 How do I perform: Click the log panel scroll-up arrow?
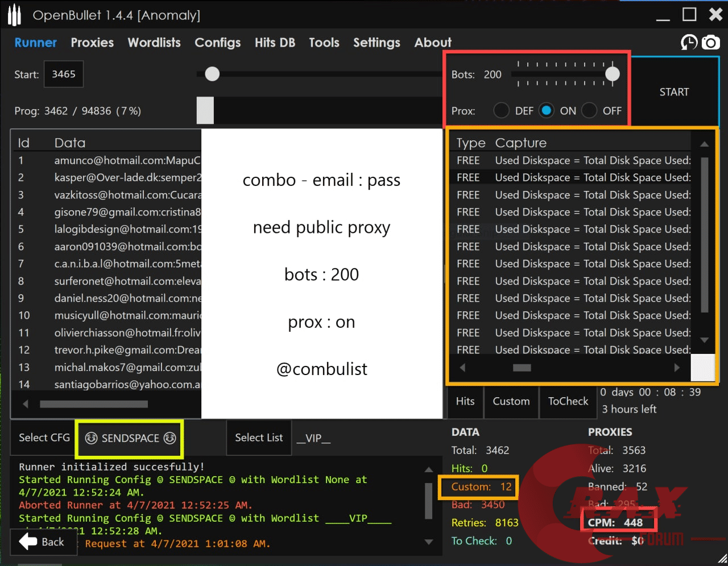(429, 470)
